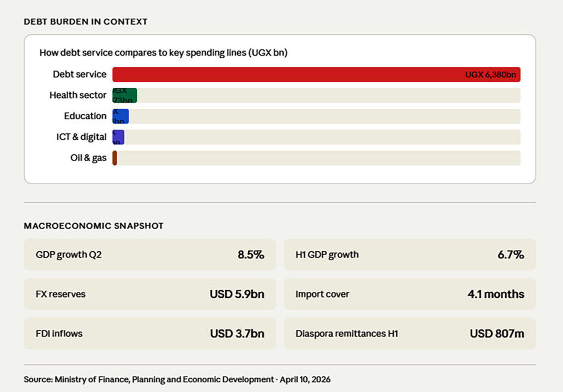
Task: Click the UGX 6,380bn value label
Action: 490,75
